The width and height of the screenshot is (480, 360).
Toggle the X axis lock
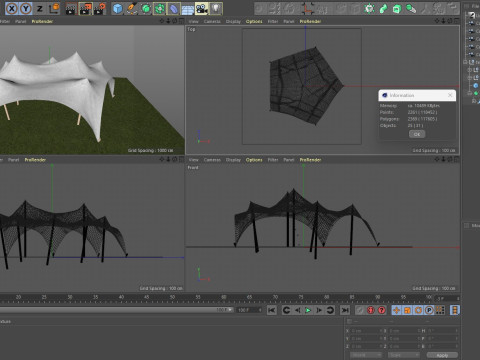point(12,9)
